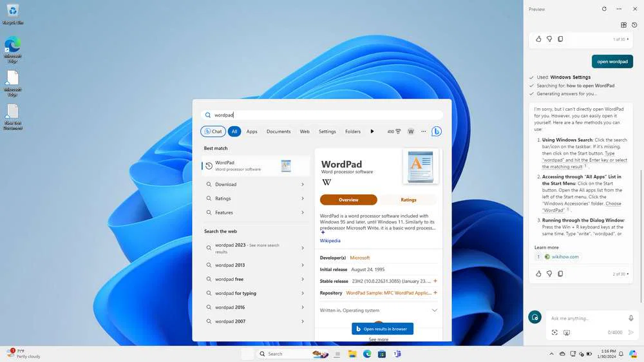Show more search filter tabs arrow
This screenshot has width=644, height=362.
372,131
